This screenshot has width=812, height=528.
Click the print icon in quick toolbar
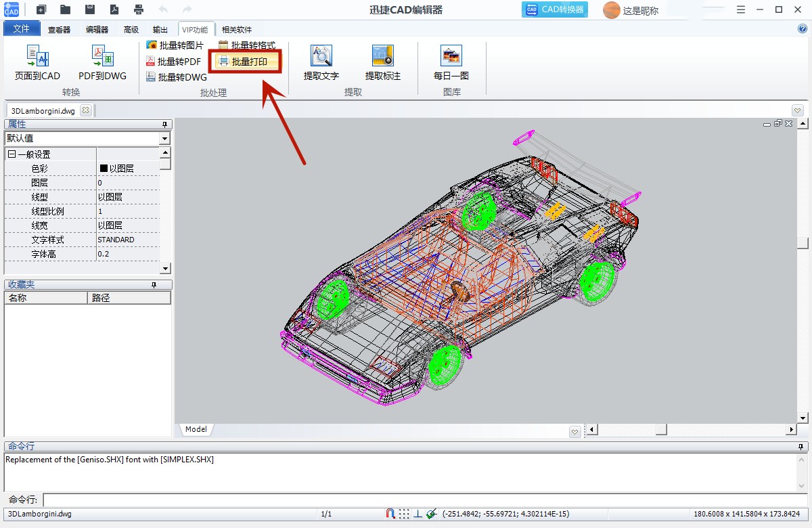[139, 9]
